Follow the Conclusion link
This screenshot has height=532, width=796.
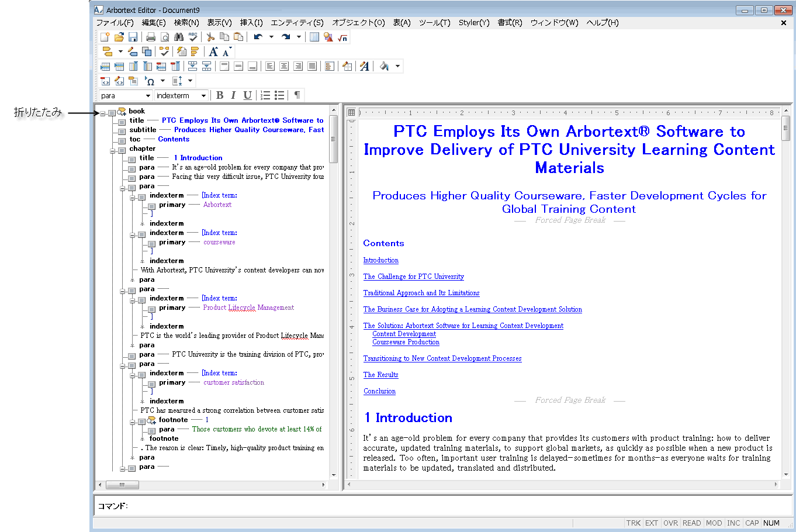pos(380,391)
